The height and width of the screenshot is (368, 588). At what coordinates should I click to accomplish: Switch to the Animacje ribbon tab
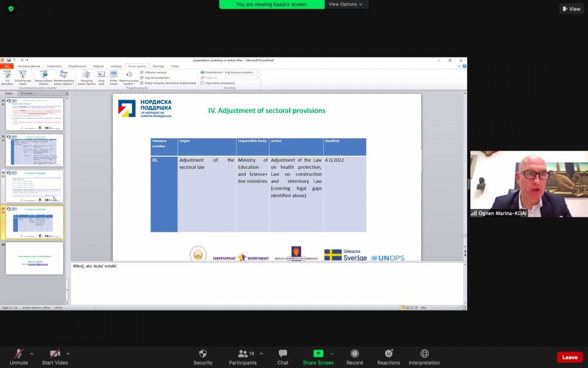point(116,66)
